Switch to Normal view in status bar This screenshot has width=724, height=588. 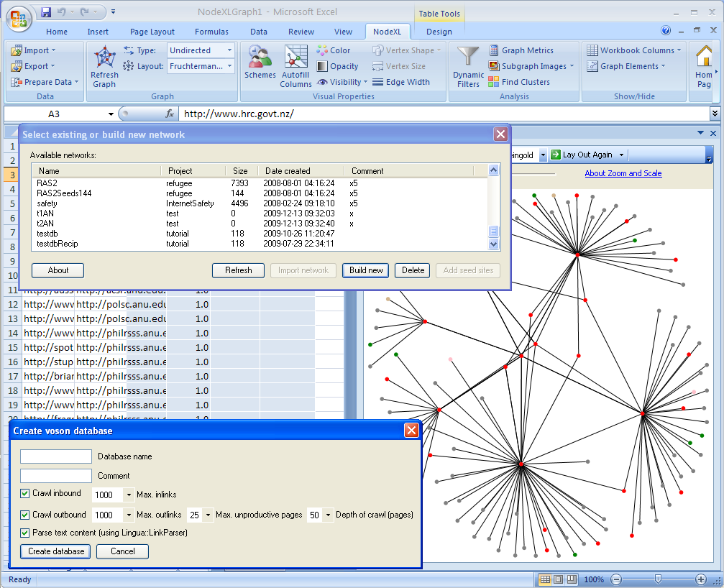(545, 579)
